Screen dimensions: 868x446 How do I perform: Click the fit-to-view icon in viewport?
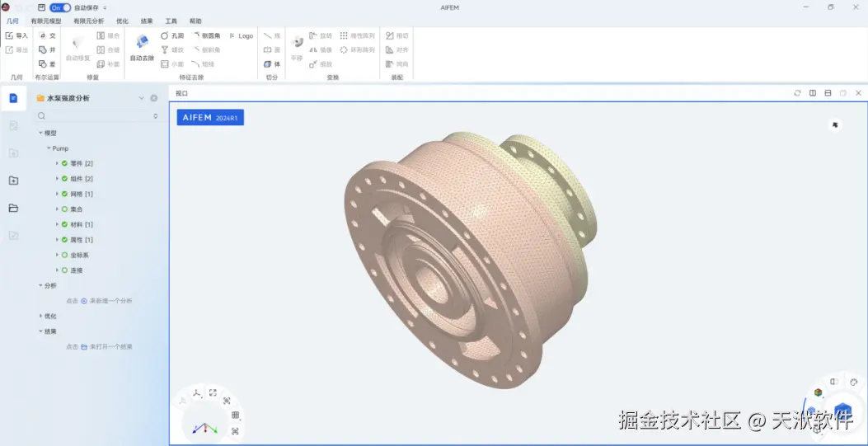(x=213, y=393)
